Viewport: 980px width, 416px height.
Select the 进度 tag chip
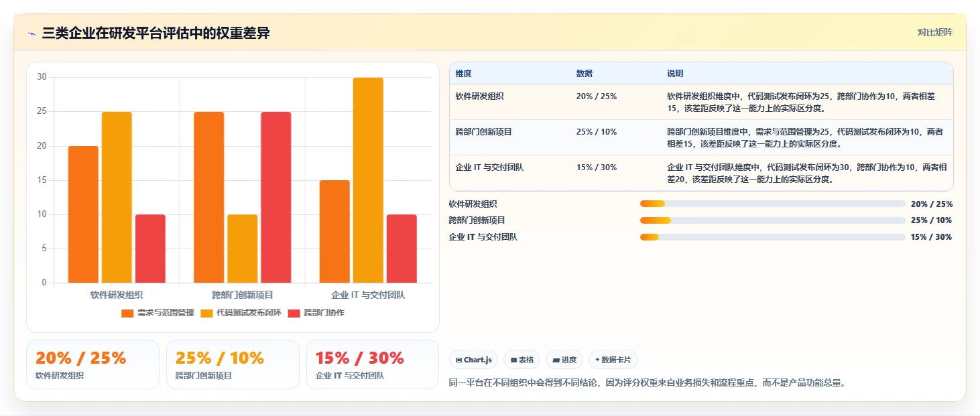pos(564,360)
